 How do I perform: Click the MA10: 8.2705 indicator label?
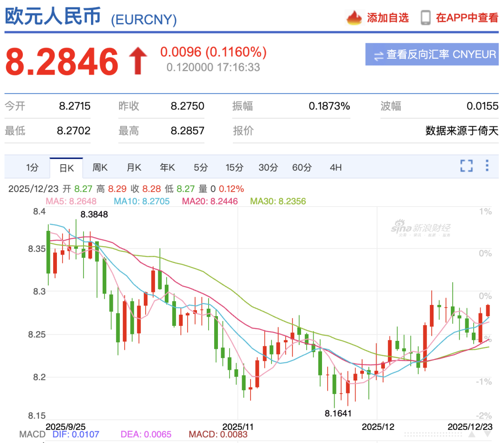141,201
